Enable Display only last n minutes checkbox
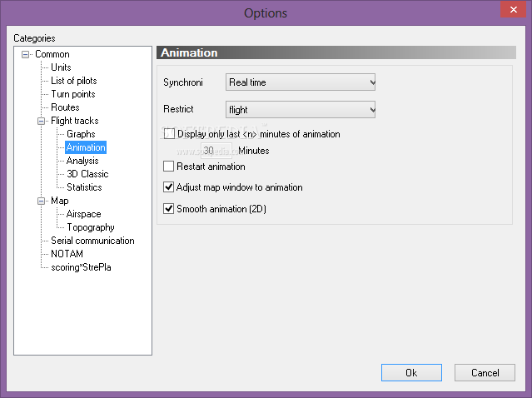The width and height of the screenshot is (532, 398). [169, 134]
